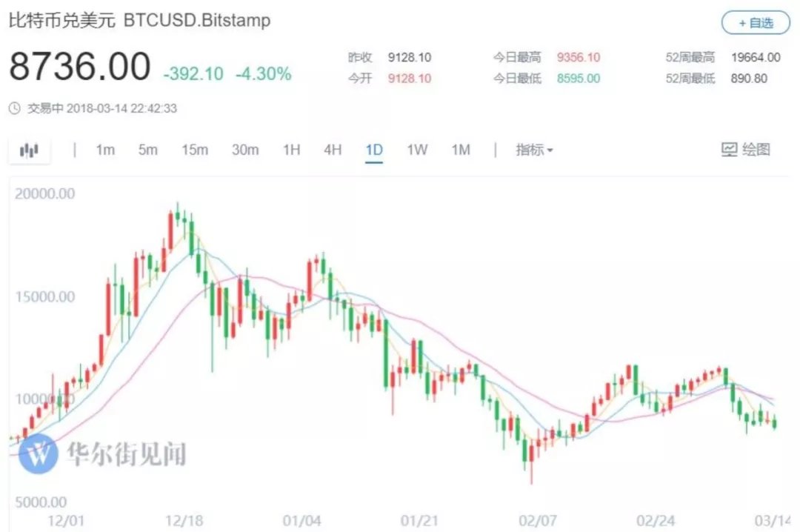Image resolution: width=800 pixels, height=532 pixels.
Task: Switch to the 1m timeframe
Action: [105, 150]
